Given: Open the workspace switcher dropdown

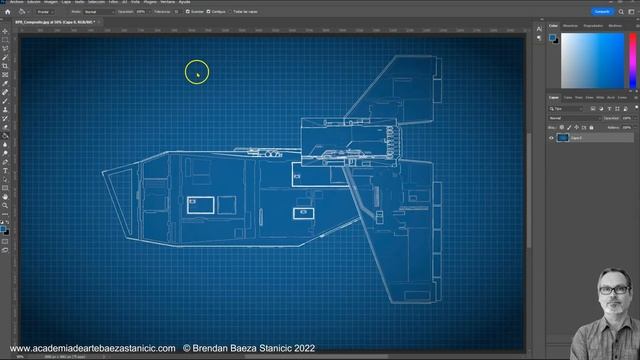Looking at the screenshot, I should (x=631, y=12).
